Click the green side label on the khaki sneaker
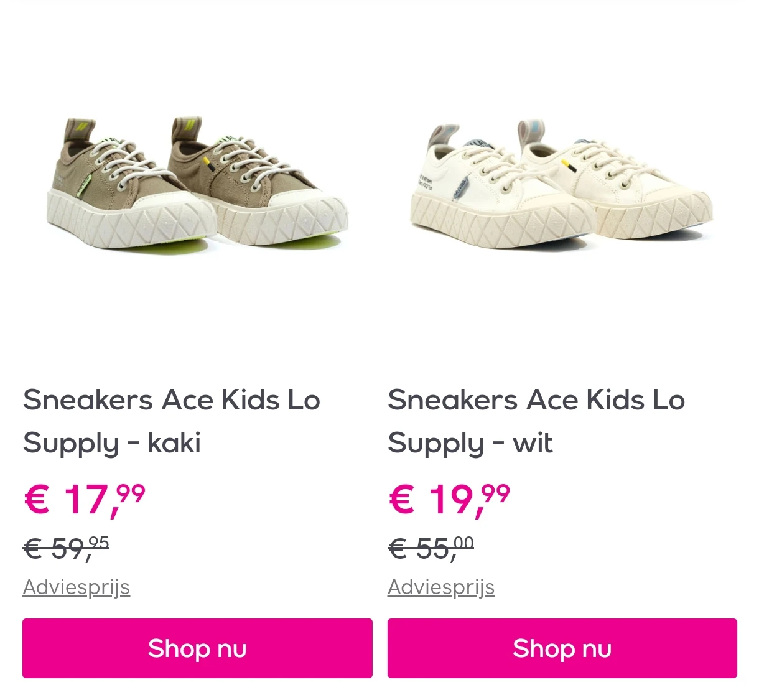Viewport: 759px width, 700px height. pos(85,184)
